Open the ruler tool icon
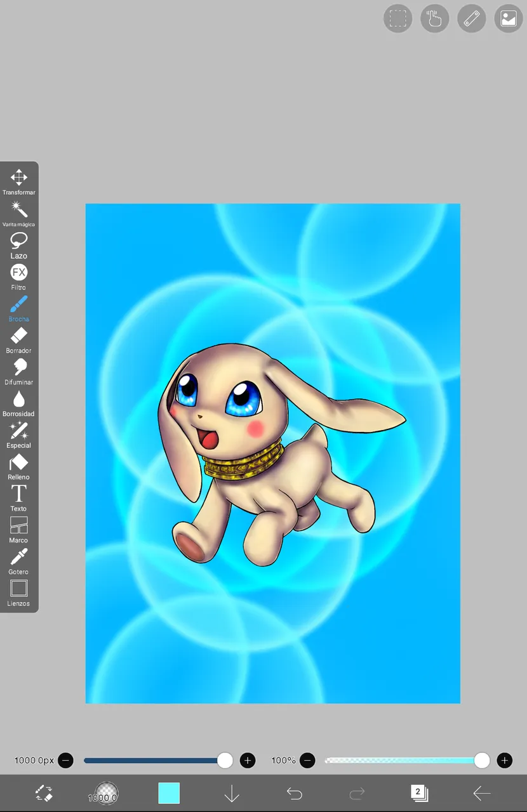This screenshot has height=812, width=527. (472, 18)
